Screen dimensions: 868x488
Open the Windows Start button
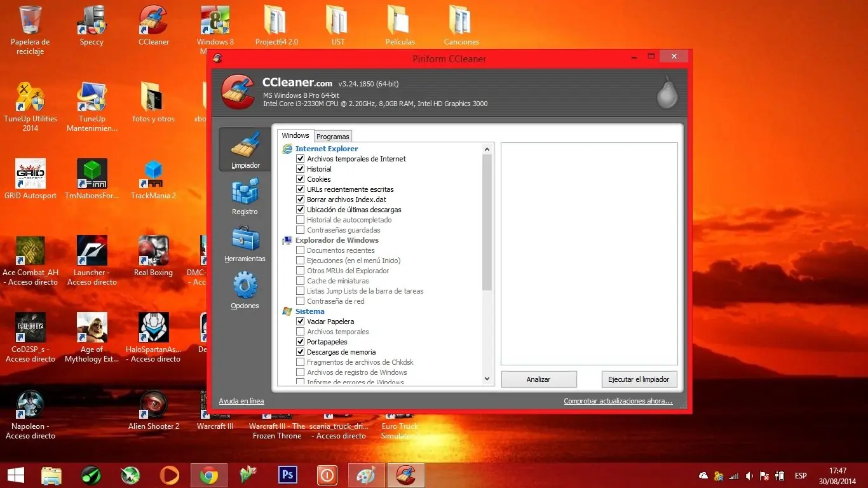[15, 475]
